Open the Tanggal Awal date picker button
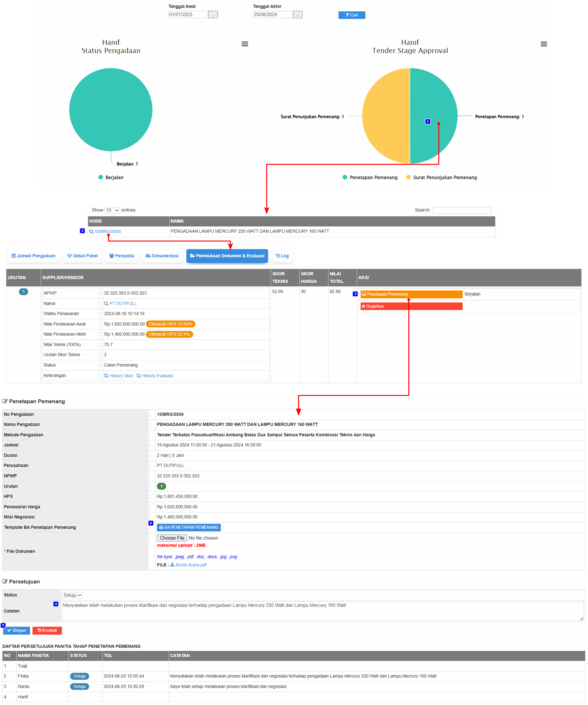This screenshot has height=705, width=588. point(213,15)
